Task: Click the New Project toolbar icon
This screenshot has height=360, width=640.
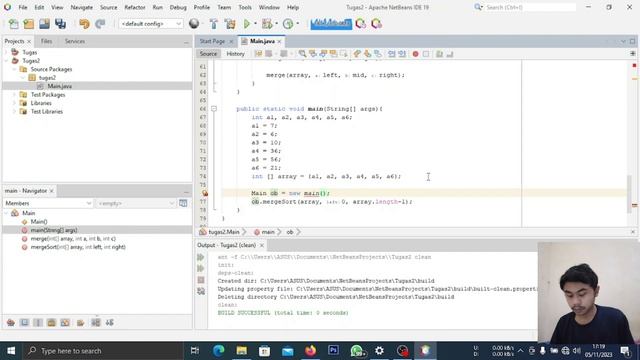Action: click(29, 24)
